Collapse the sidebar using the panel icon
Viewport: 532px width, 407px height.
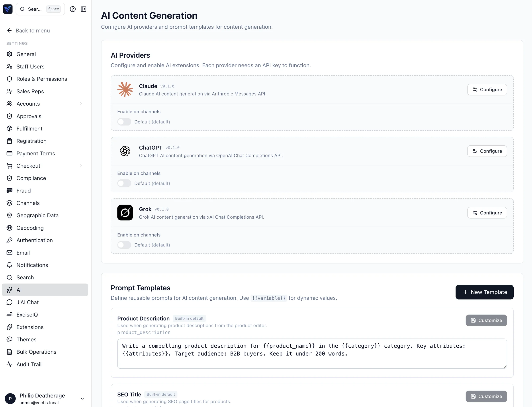point(83,9)
